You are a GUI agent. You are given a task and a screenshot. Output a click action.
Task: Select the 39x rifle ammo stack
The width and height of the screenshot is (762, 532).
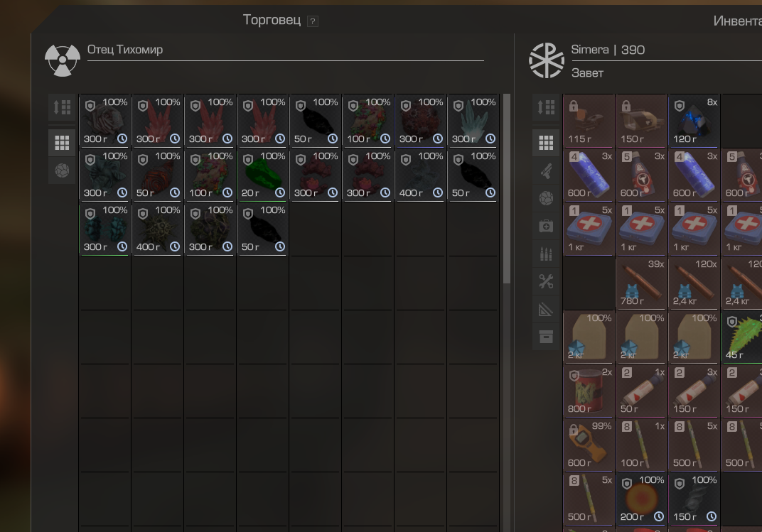click(641, 283)
